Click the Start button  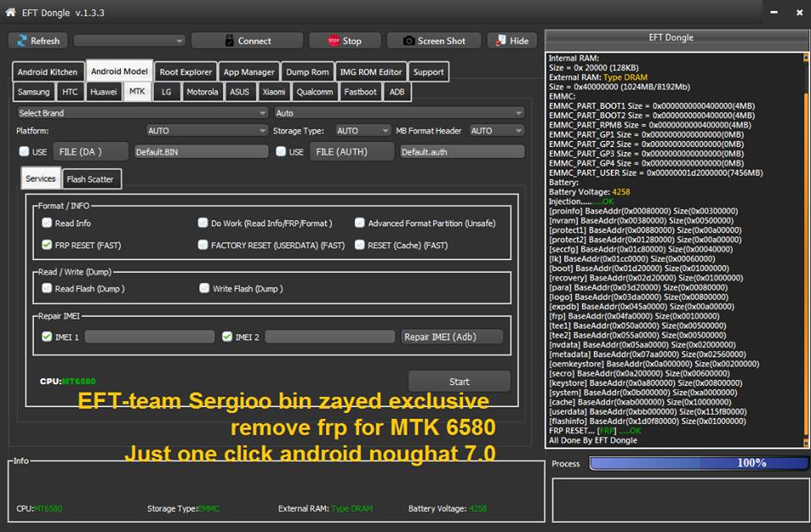click(x=460, y=382)
